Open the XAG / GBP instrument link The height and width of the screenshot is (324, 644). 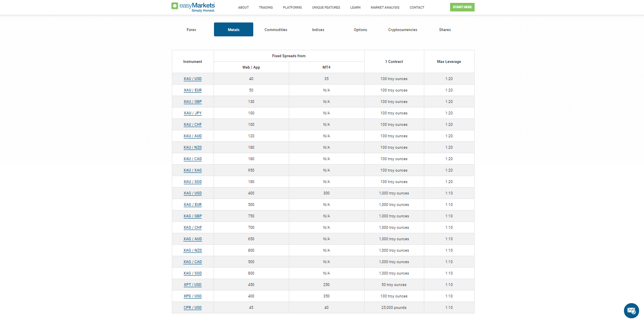click(x=193, y=216)
